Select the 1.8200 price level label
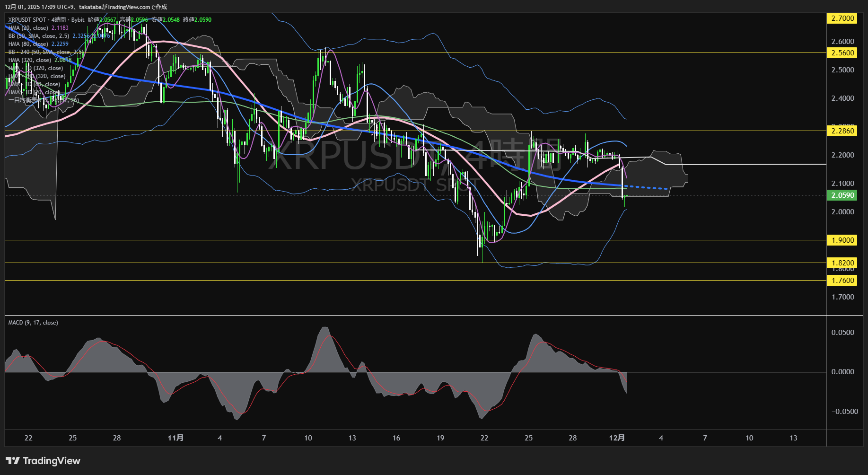 [842, 263]
